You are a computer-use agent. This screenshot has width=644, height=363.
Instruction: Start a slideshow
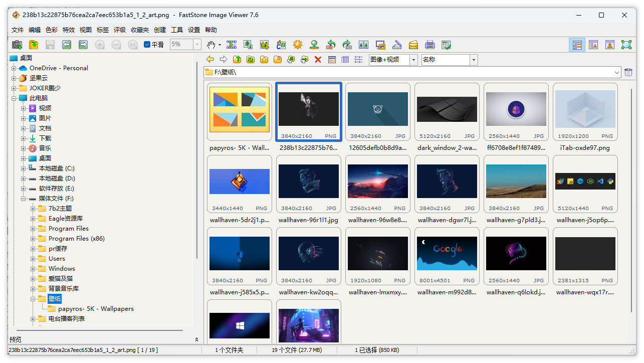231,45
